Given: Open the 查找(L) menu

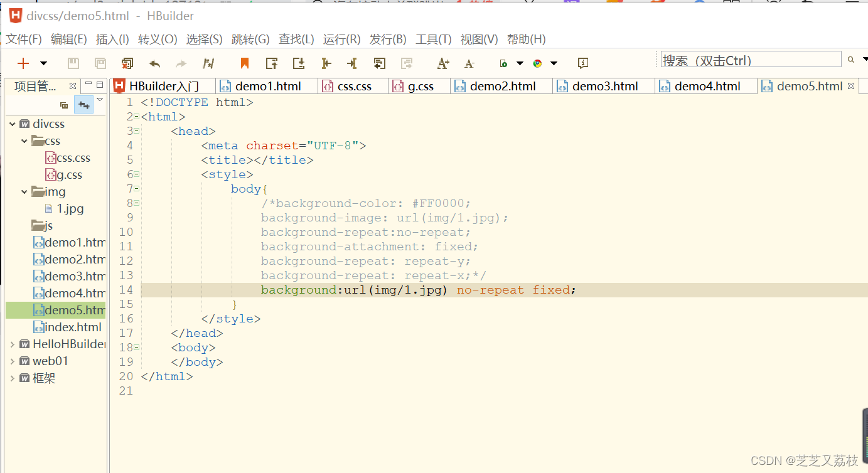Looking at the screenshot, I should tap(296, 39).
